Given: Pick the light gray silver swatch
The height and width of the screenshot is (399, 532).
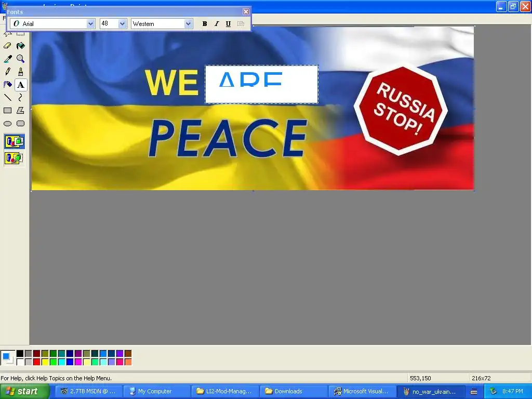Looking at the screenshot, I should [x=28, y=362].
